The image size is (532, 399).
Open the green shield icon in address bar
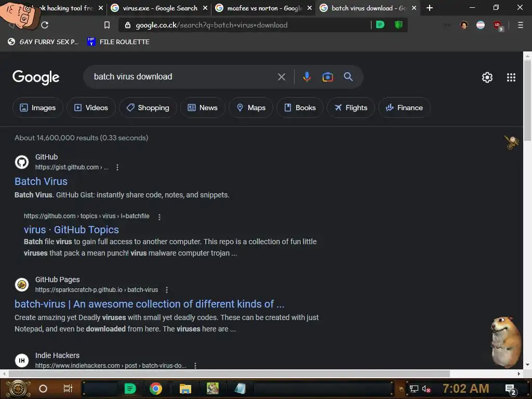(x=398, y=24)
